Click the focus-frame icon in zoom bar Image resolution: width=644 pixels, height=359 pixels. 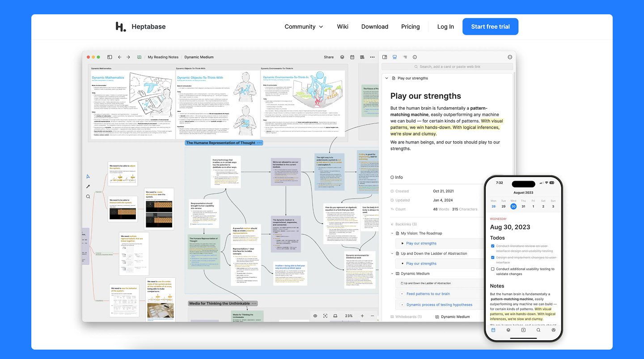point(325,316)
